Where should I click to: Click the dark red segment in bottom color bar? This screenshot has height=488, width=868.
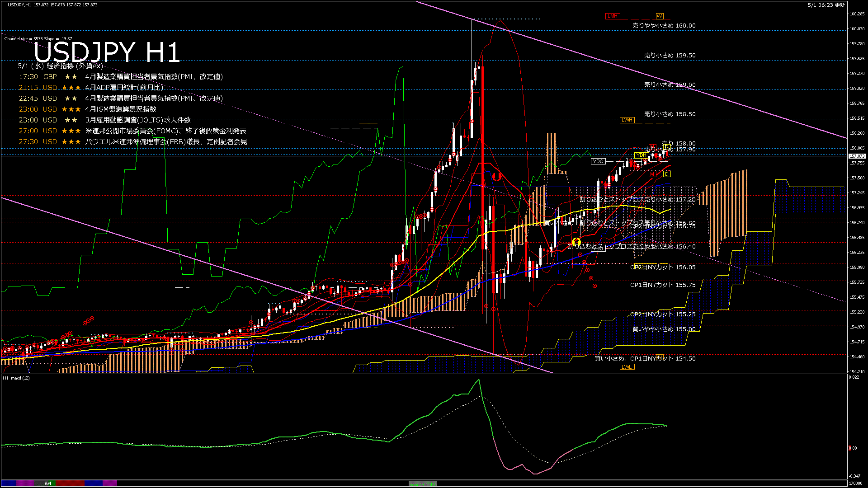point(70,483)
